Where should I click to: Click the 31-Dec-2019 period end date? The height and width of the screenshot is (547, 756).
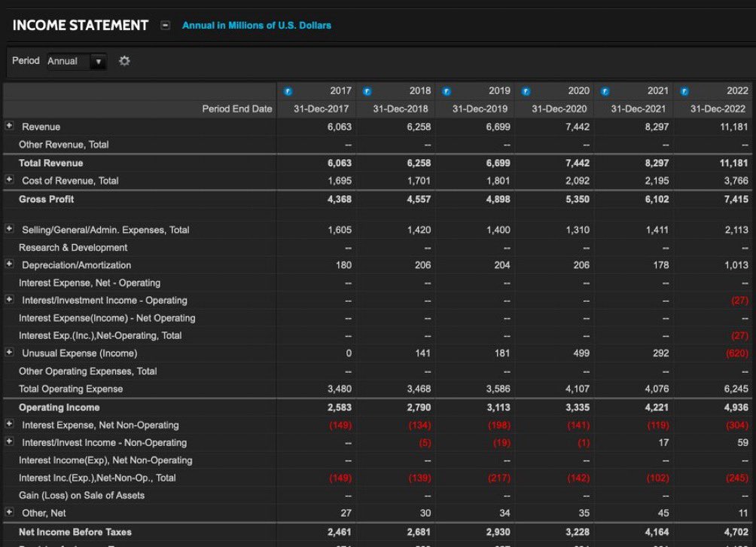480,109
